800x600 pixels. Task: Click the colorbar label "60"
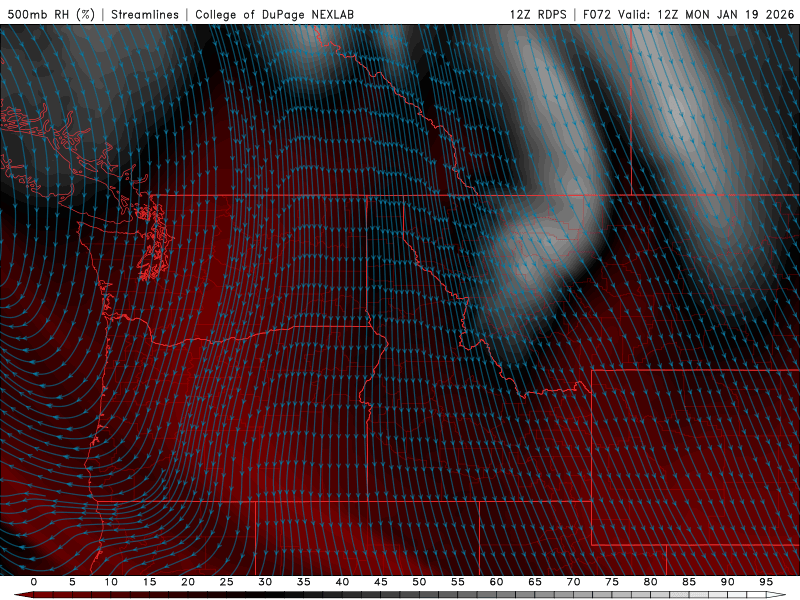pos(496,582)
